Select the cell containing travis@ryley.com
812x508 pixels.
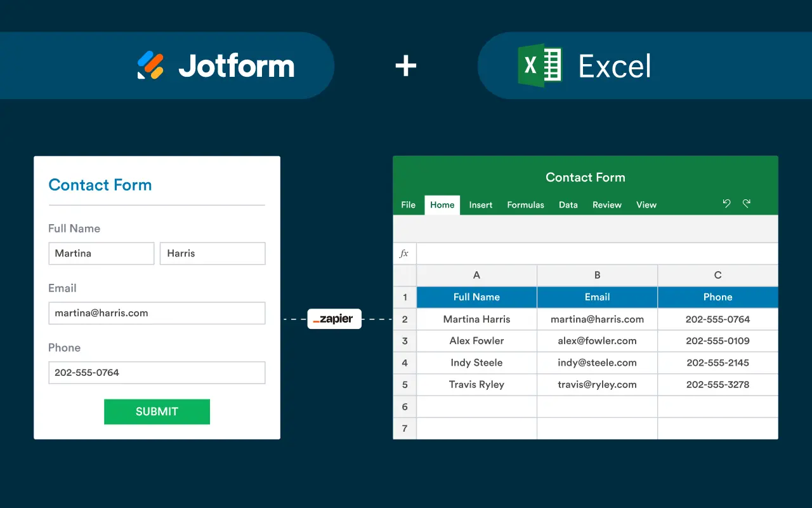[x=597, y=385]
